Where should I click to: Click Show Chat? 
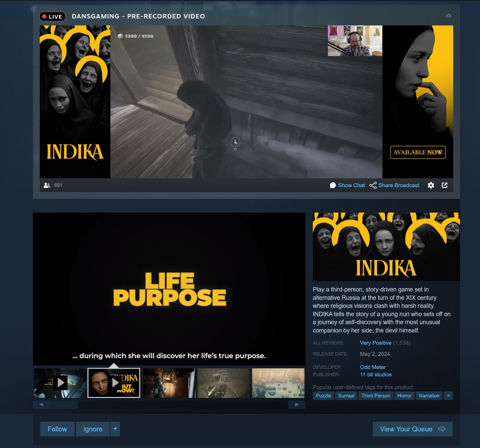347,185
